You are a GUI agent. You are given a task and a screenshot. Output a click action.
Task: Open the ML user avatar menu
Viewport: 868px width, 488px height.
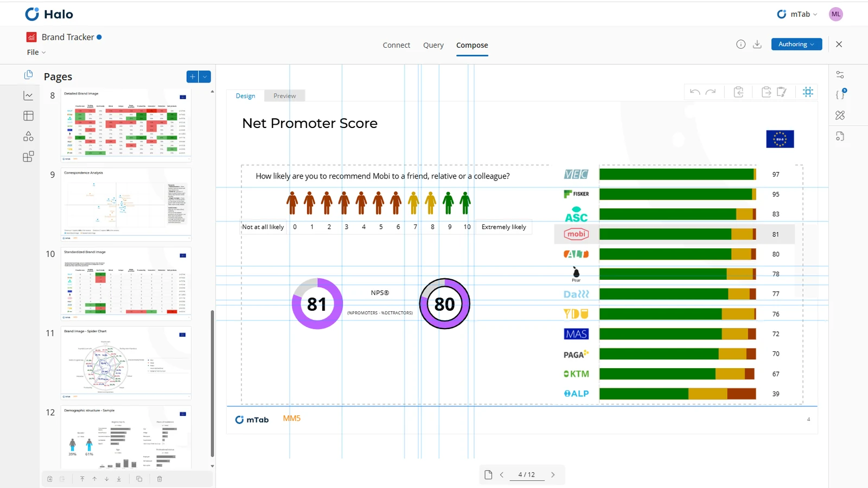[x=836, y=14]
